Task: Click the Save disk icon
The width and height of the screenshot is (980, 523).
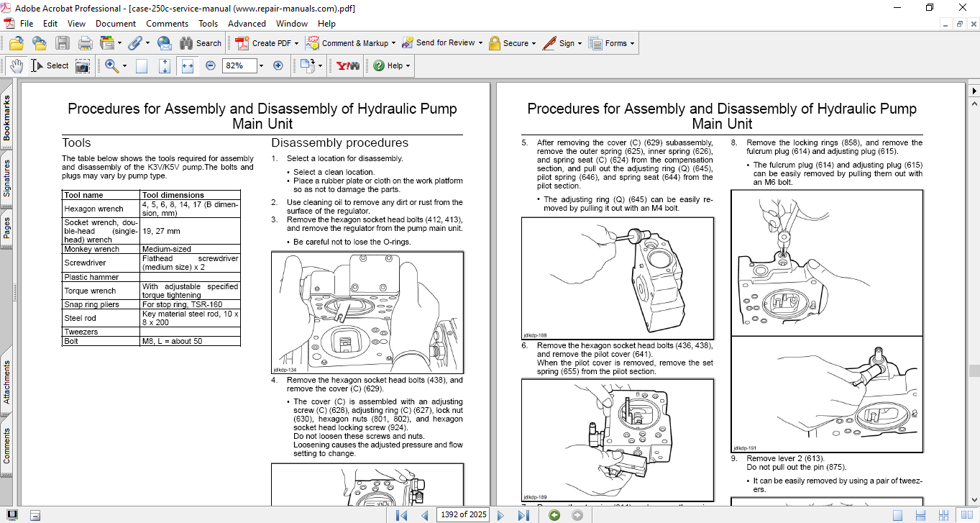Action: point(63,43)
